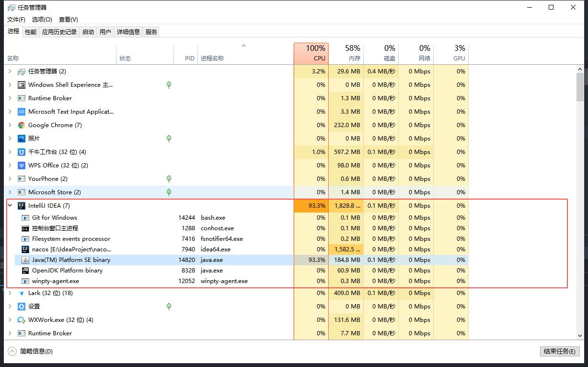Sort by the 进程名称 column header
This screenshot has width=588, height=367.
point(246,53)
